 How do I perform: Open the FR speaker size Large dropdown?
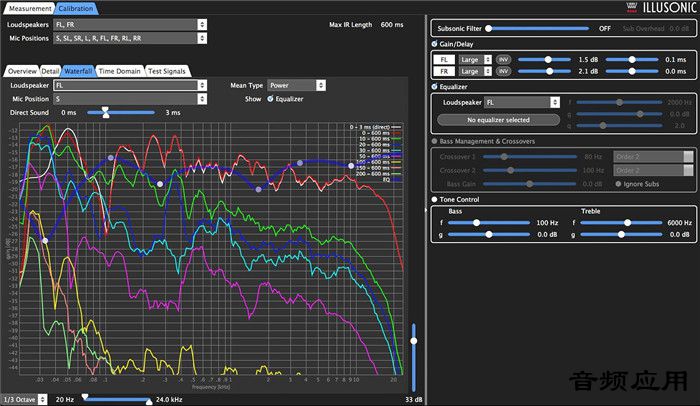(475, 71)
